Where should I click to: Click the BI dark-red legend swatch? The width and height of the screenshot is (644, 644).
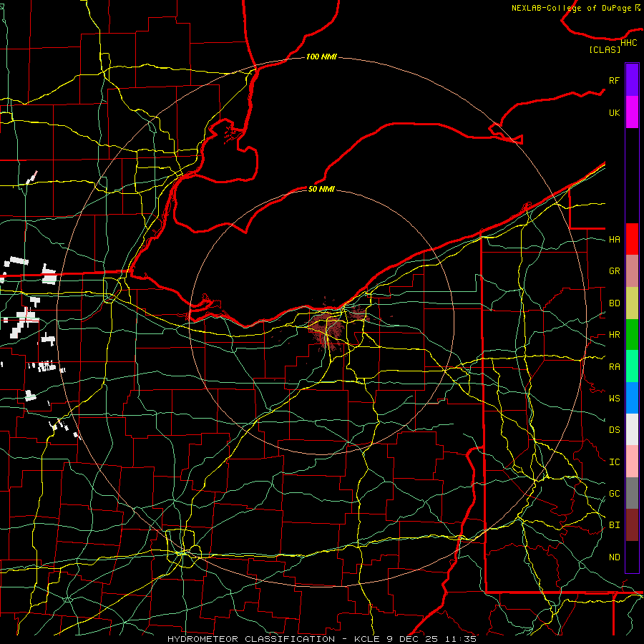coord(632,525)
